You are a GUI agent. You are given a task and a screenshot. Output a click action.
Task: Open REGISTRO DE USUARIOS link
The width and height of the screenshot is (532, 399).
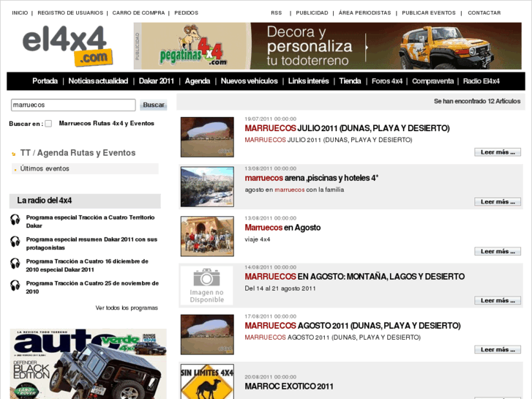coord(70,13)
